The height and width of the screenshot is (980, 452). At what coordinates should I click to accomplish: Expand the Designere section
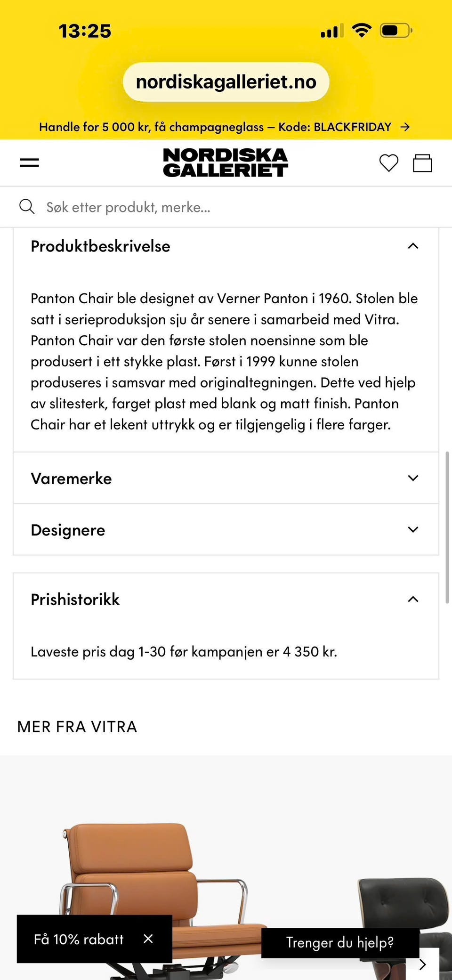(412, 530)
